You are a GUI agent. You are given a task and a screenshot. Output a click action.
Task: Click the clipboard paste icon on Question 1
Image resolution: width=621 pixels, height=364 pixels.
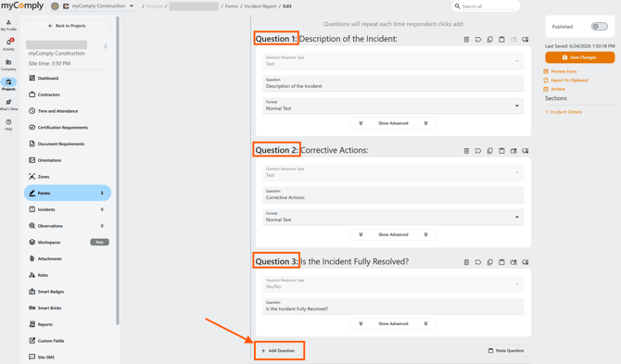click(501, 40)
